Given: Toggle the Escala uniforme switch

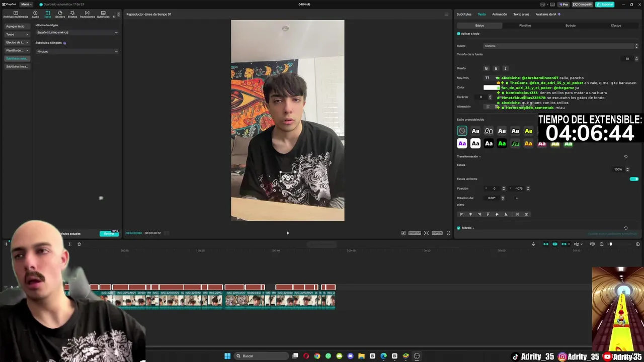Looking at the screenshot, I should [x=634, y=179].
